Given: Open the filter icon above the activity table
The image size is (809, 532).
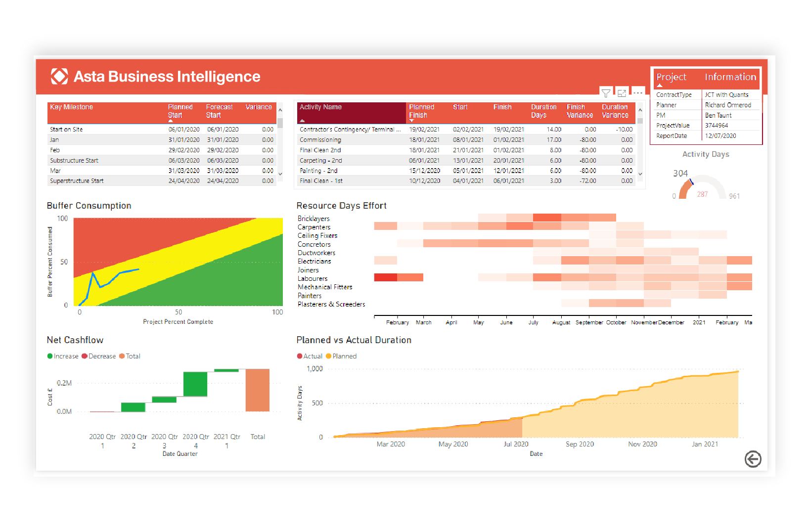Looking at the screenshot, I should (606, 93).
